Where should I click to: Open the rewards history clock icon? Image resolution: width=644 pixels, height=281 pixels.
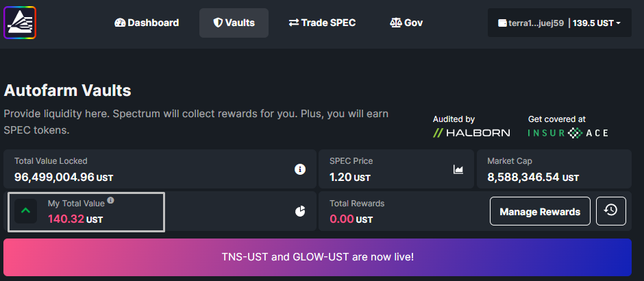[610, 211]
